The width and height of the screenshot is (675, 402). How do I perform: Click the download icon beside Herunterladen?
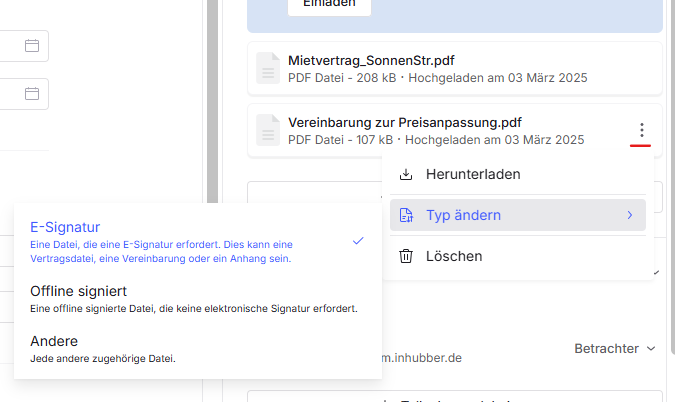click(x=406, y=174)
